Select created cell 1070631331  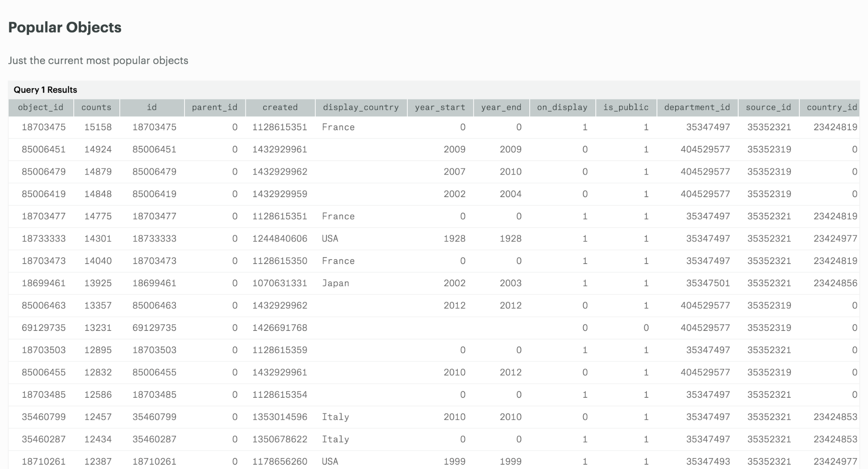coord(280,283)
